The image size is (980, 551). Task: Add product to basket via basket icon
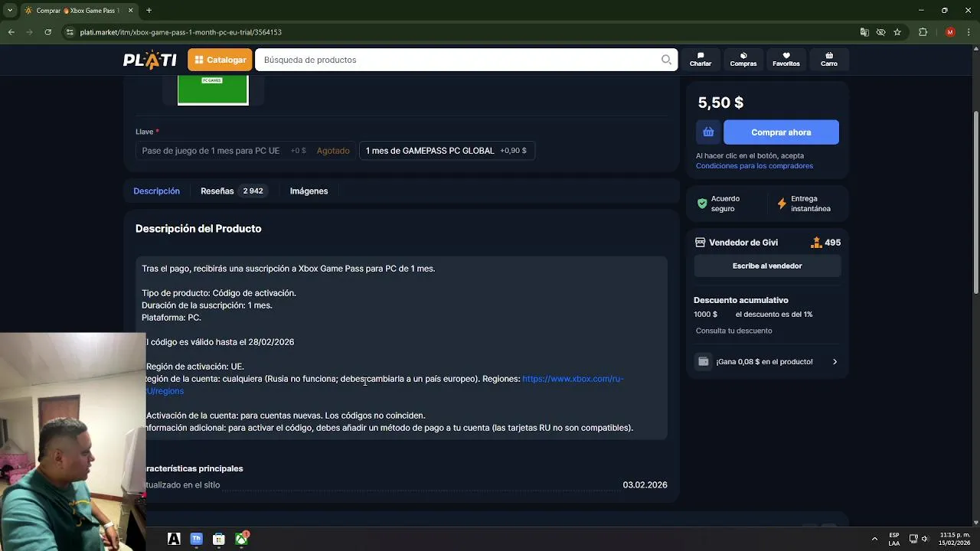click(x=708, y=132)
